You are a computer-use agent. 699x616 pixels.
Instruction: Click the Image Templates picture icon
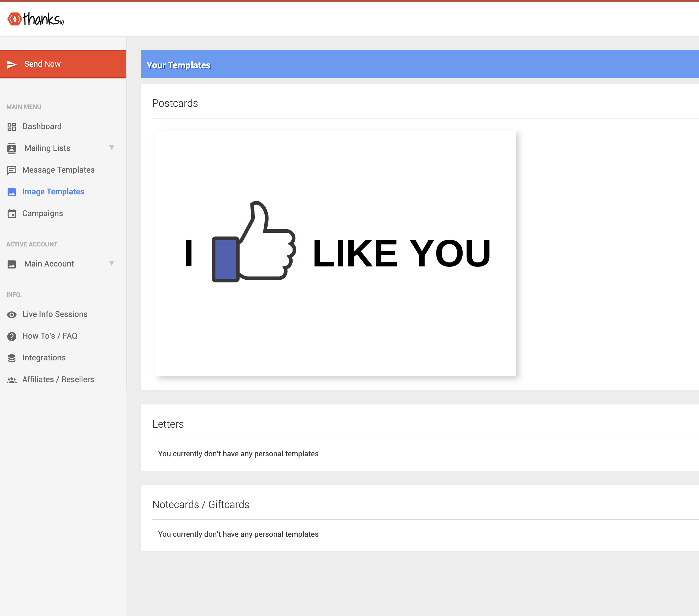click(x=12, y=192)
